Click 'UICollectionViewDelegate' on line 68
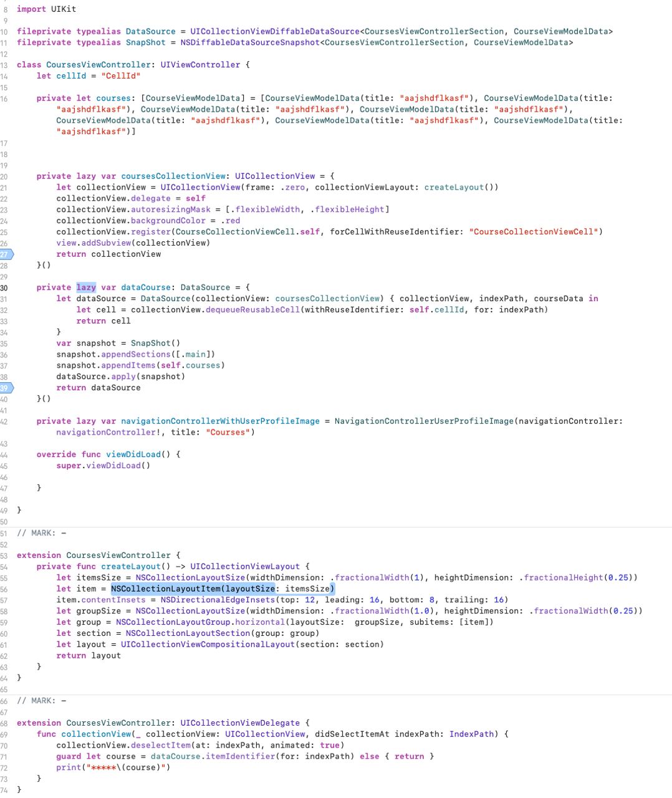Screen dimensions: 672x798 [240, 723]
